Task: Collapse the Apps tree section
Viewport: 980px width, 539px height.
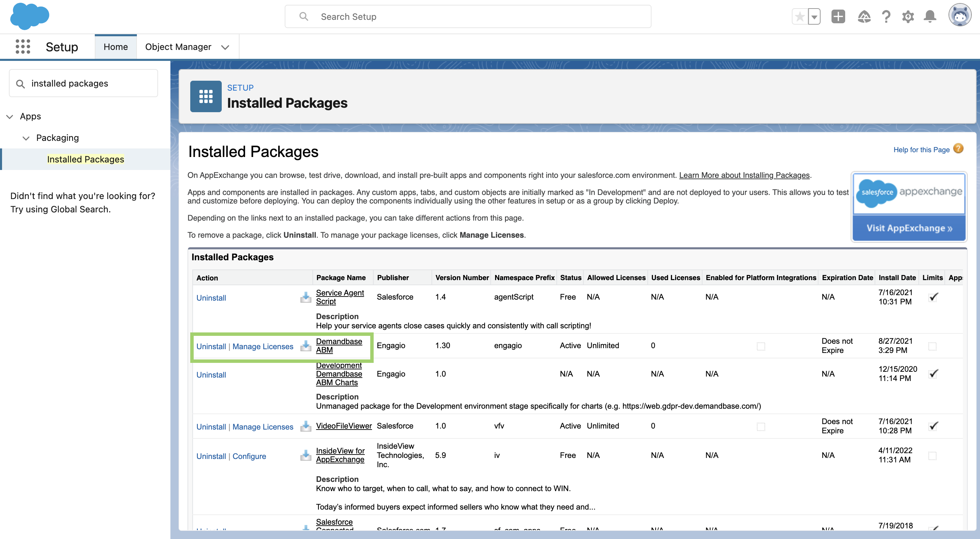Action: (10, 116)
